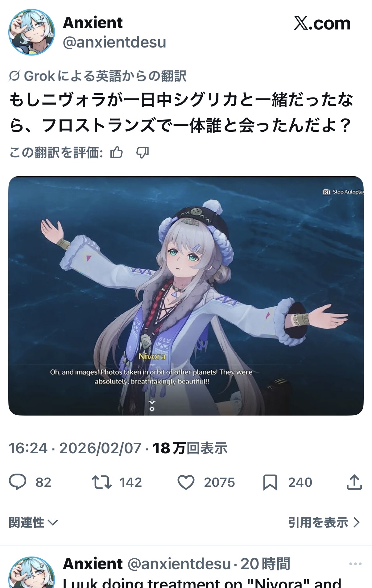Open 引用を表示 quotes link
This screenshot has width=372, height=588.
pos(324,523)
